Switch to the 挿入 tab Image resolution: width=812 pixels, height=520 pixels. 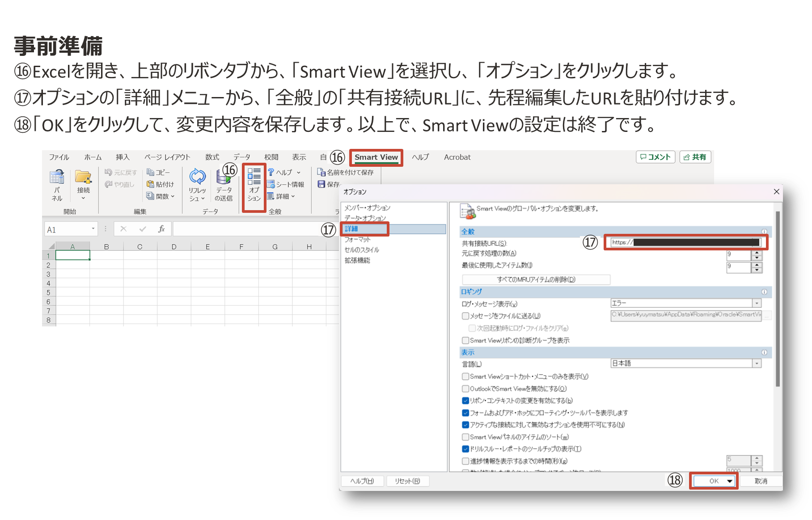point(123,157)
